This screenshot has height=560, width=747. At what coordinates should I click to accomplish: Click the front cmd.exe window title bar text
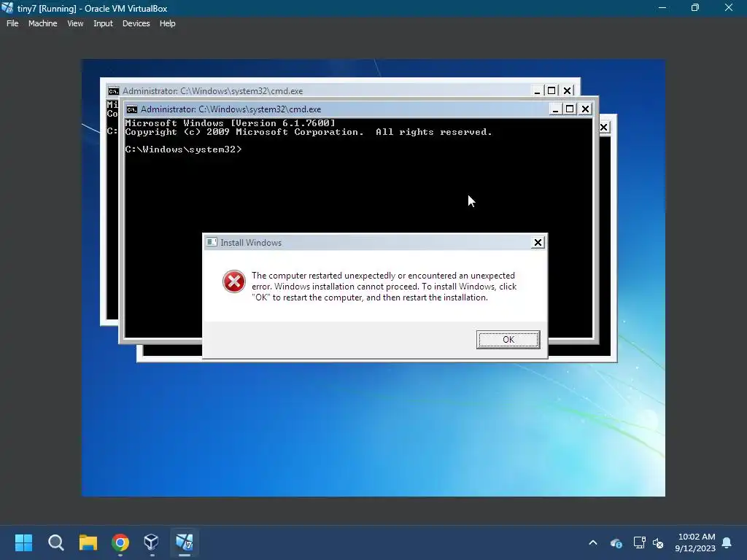coord(231,109)
